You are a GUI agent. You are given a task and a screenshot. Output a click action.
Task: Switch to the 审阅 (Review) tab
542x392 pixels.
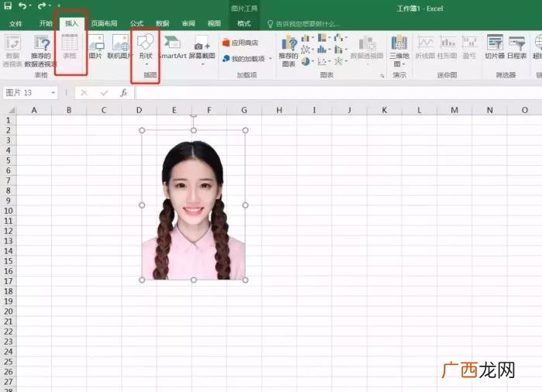coord(188,23)
